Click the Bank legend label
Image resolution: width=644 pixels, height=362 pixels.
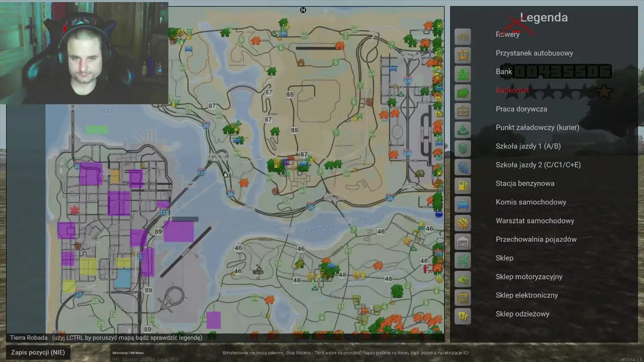click(504, 71)
